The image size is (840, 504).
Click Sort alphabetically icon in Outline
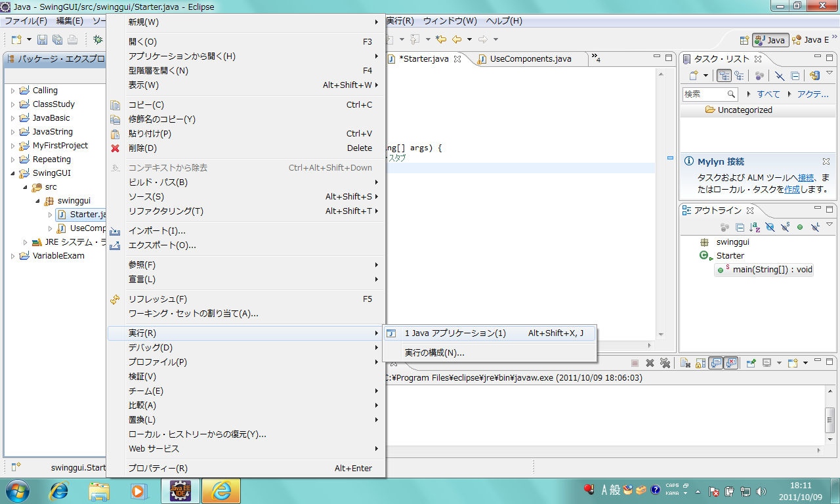[755, 227]
